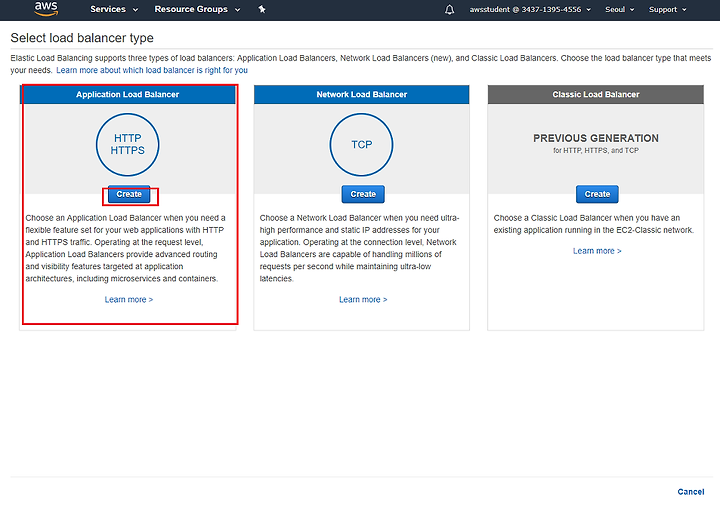Expand the Services dropdown menu

[x=114, y=9]
